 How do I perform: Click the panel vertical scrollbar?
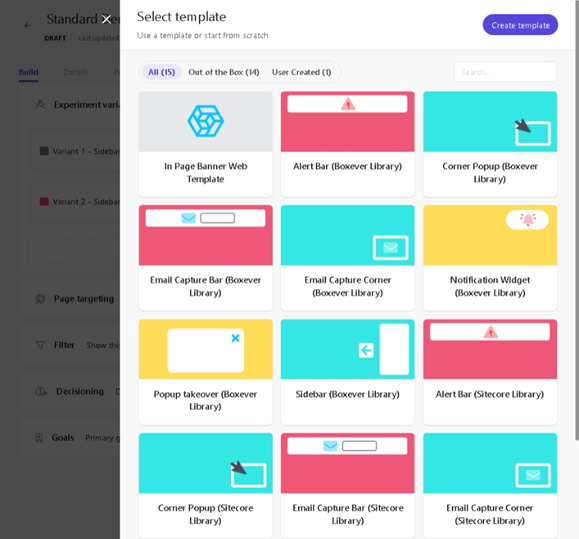click(x=576, y=222)
